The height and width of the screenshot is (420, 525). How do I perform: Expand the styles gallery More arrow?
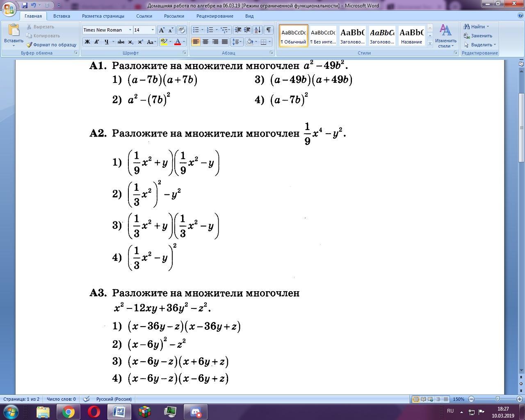[x=430, y=43]
